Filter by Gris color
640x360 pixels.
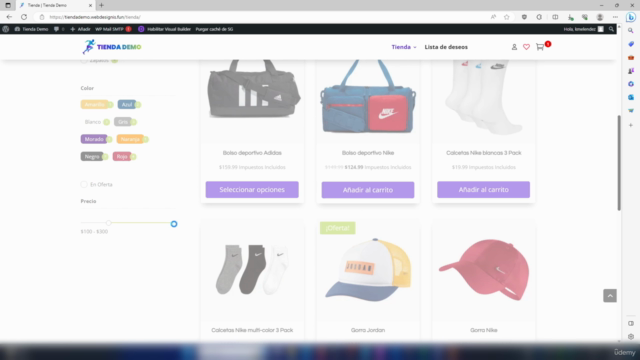(x=123, y=122)
